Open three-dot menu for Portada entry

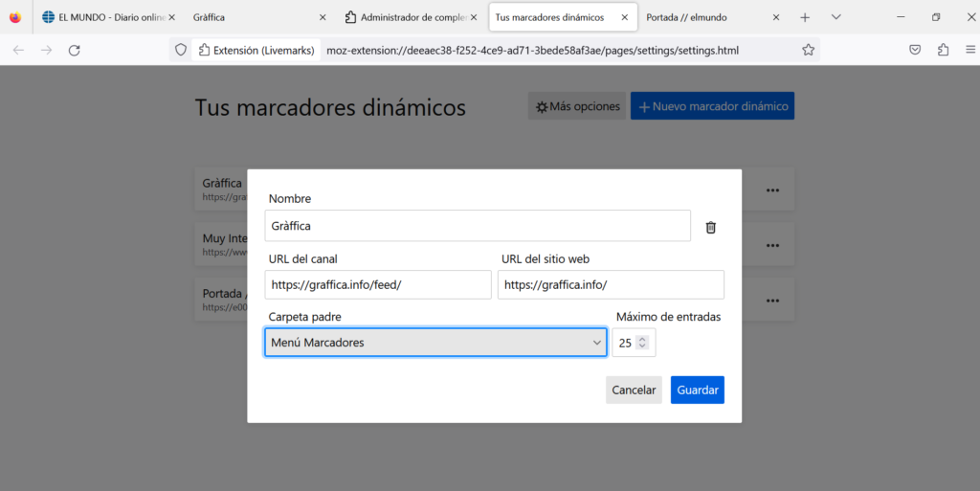coord(772,301)
